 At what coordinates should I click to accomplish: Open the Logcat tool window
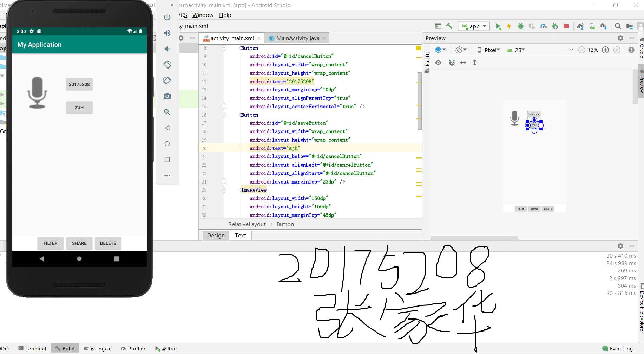click(98, 349)
